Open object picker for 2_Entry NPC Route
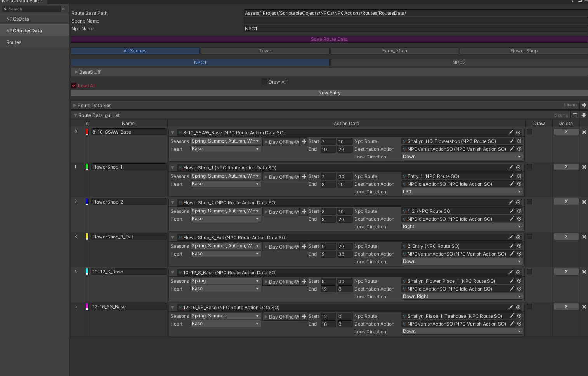The image size is (588, 376). [519, 246]
